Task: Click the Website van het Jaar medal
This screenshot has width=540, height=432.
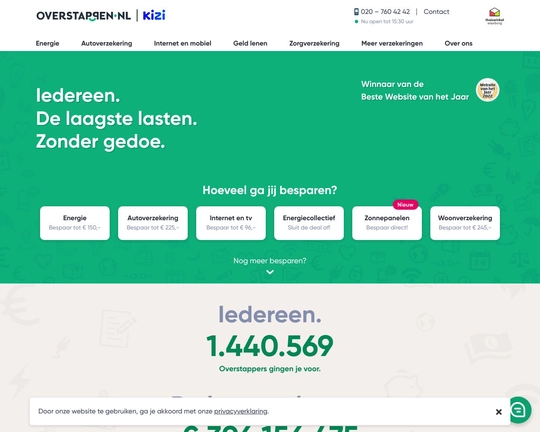Action: point(487,90)
